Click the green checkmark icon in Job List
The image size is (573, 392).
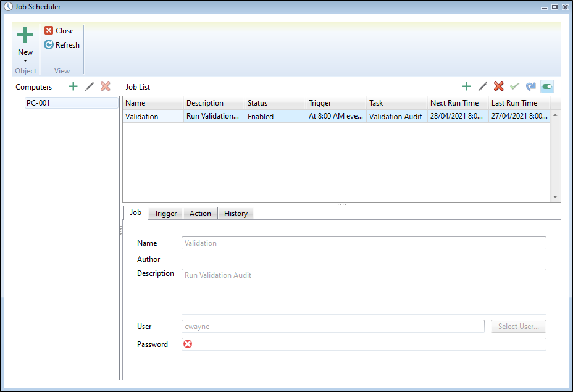[x=514, y=86]
